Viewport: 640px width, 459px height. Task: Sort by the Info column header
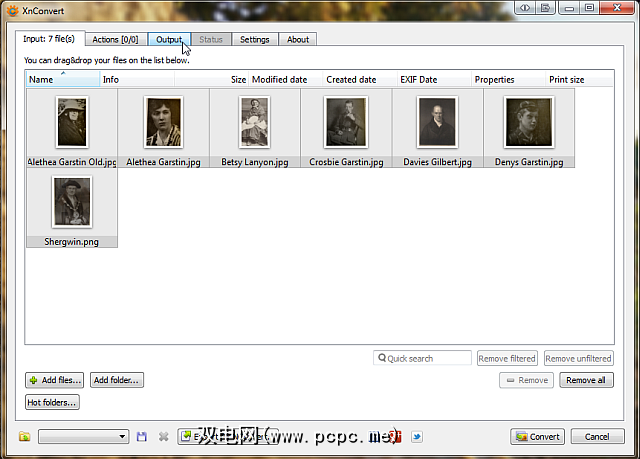click(x=137, y=79)
